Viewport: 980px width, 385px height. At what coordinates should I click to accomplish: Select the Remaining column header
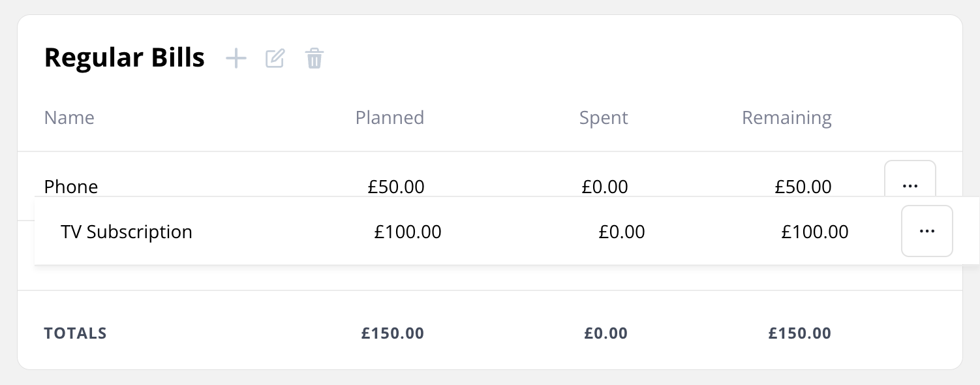click(787, 118)
